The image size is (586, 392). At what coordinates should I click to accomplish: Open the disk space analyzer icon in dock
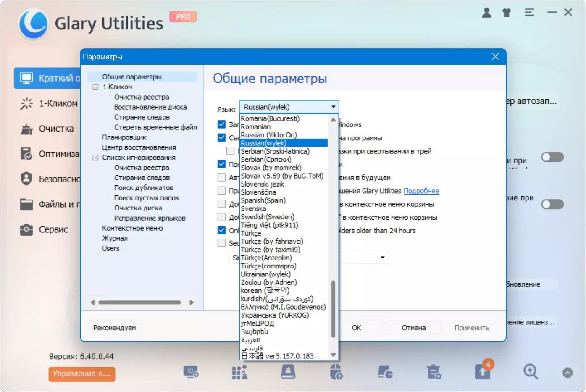[385, 372]
